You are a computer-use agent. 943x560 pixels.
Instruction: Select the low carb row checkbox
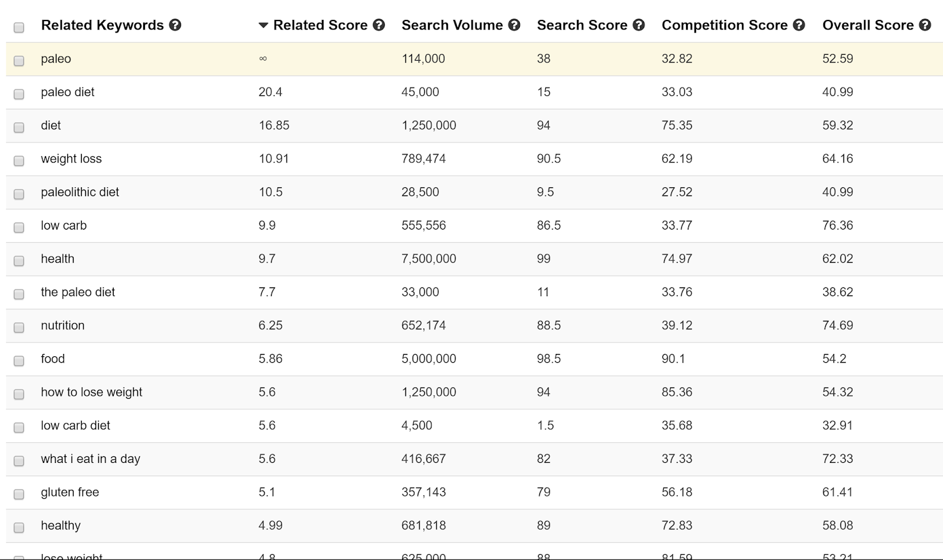pos(19,227)
